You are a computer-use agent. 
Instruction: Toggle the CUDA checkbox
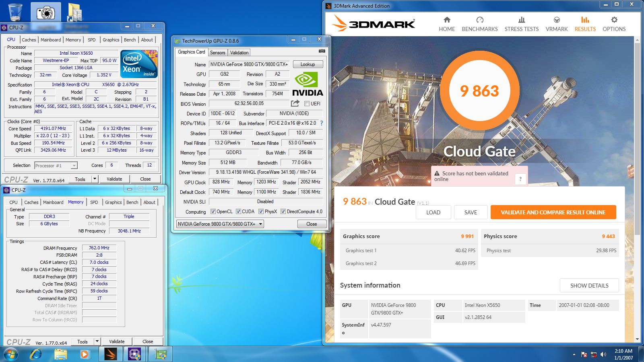(238, 212)
